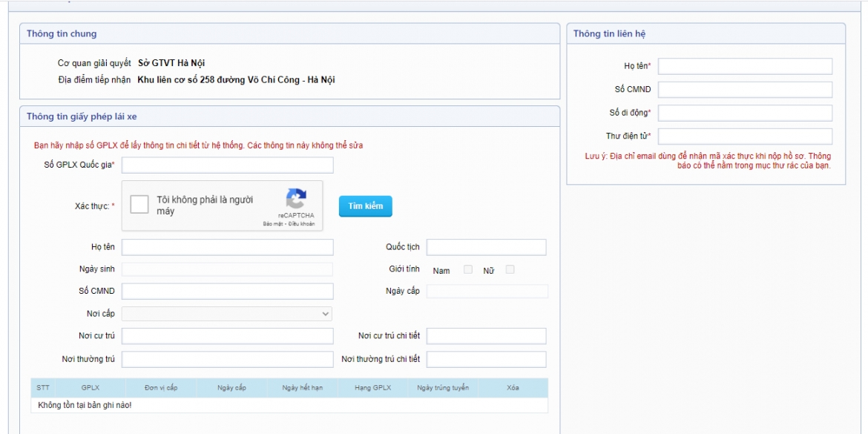
Task: Click the reCAPTCHA logo icon
Action: pos(296,199)
